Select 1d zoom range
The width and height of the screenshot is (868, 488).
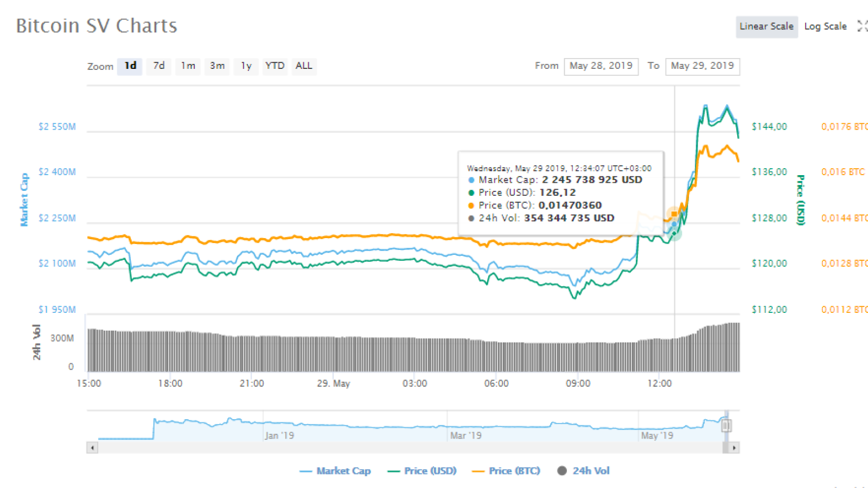click(130, 66)
